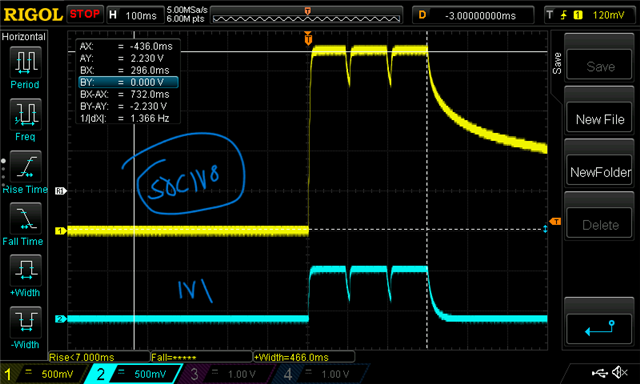Choose the Rise Time measurement icon
The height and width of the screenshot is (384, 640).
click(x=25, y=166)
